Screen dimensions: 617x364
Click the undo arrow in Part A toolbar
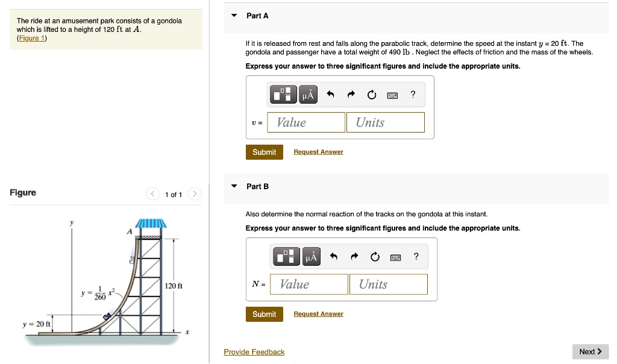[x=331, y=94]
